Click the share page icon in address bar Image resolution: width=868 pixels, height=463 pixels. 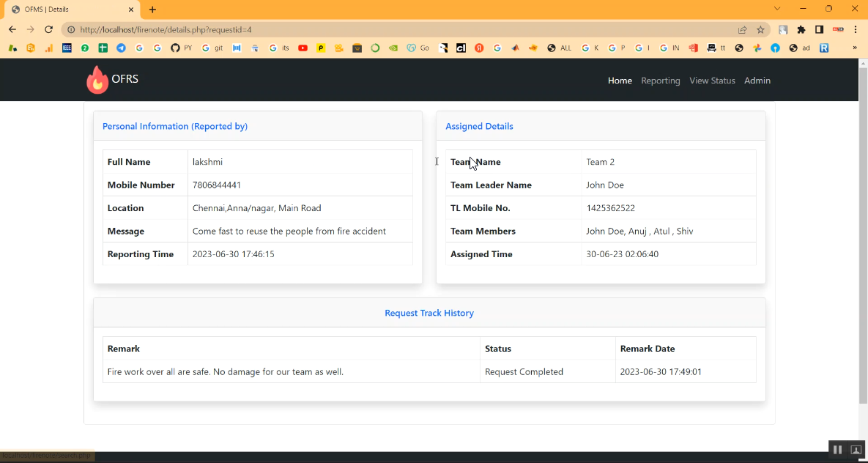pyautogui.click(x=742, y=30)
